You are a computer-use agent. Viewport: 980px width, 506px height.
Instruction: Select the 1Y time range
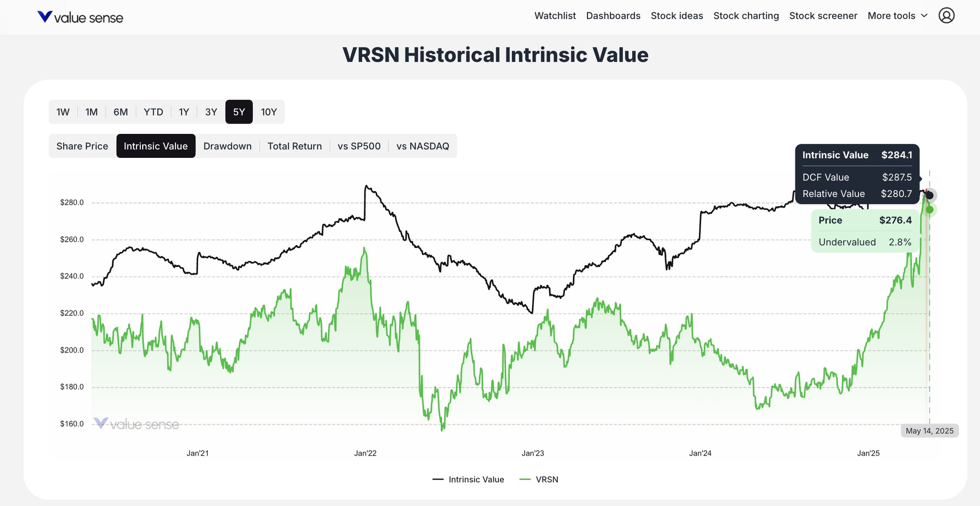tap(184, 112)
